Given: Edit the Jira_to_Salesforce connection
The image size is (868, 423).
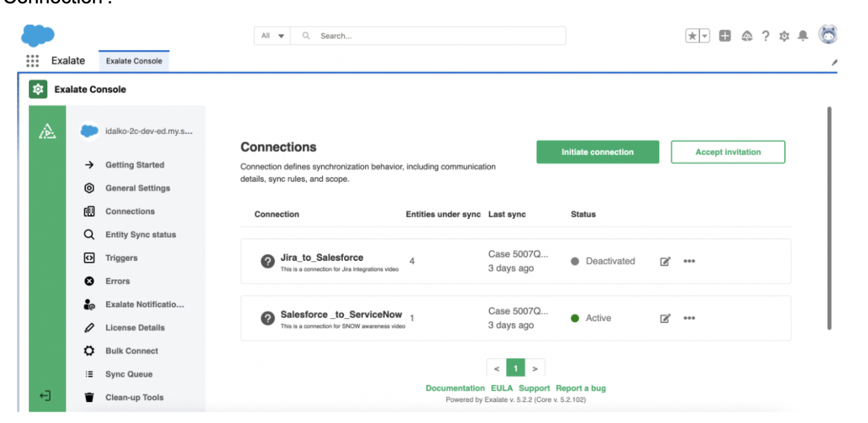Looking at the screenshot, I should tap(665, 262).
